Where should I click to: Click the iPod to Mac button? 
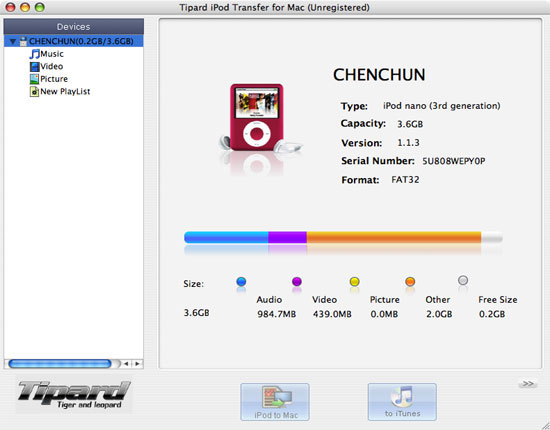tap(275, 402)
